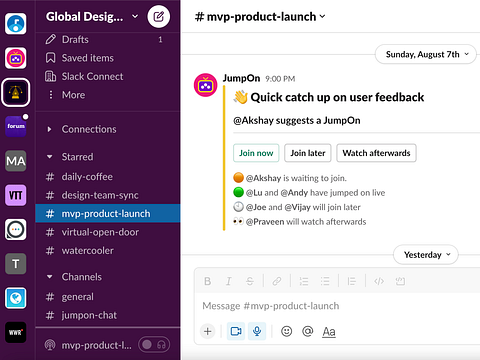
Task: Toggle the Aa formatting visibility
Action: pyautogui.click(x=329, y=331)
